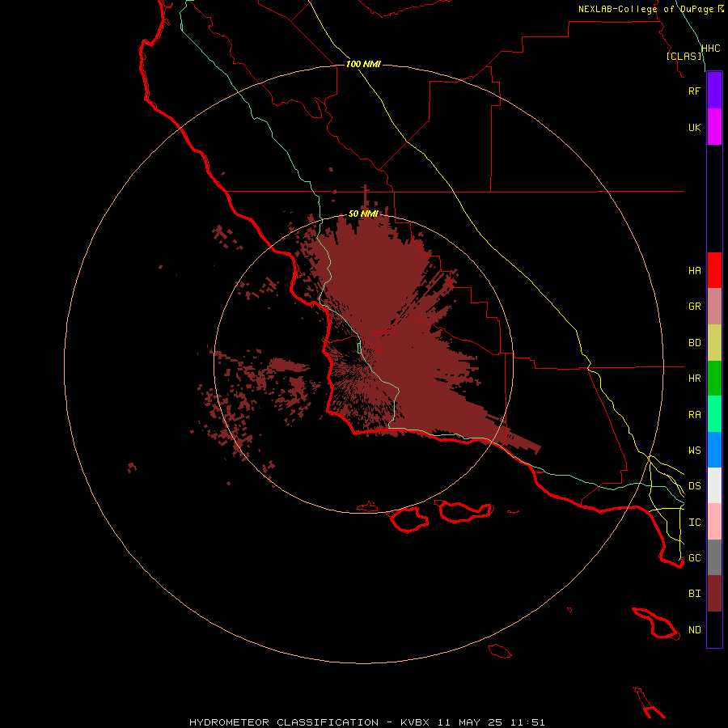Click the HHC product label

[x=710, y=49]
